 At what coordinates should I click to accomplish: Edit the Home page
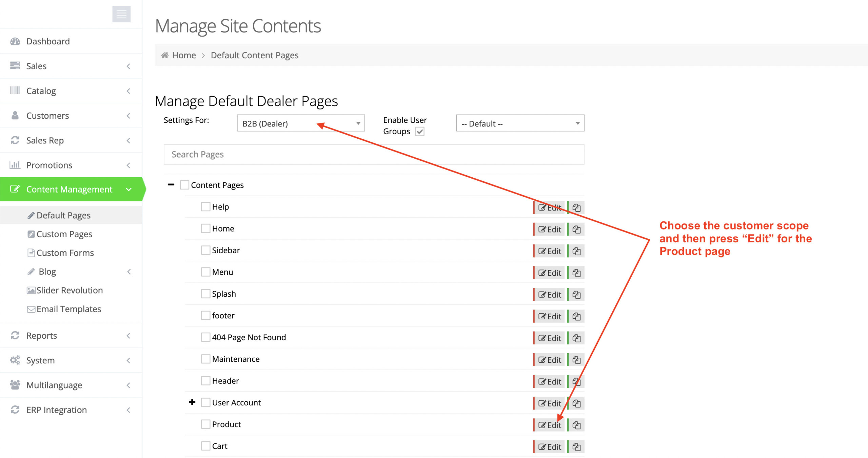(549, 230)
